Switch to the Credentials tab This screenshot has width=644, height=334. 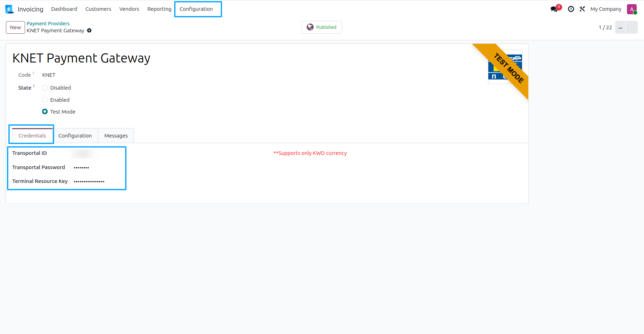(x=32, y=136)
